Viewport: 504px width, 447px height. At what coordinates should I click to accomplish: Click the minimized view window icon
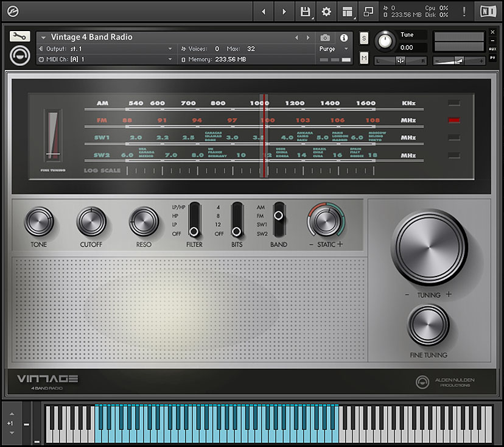[368, 11]
